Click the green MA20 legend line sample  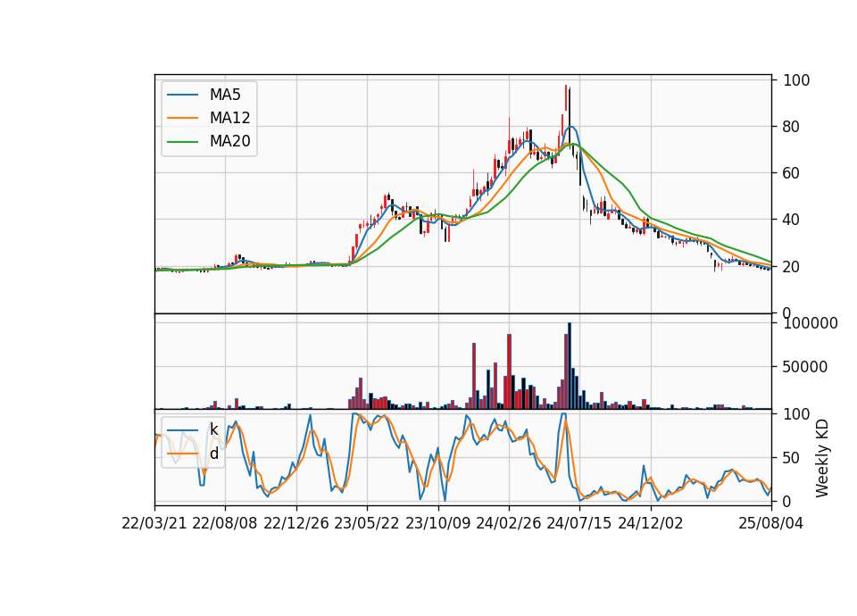tap(182, 142)
